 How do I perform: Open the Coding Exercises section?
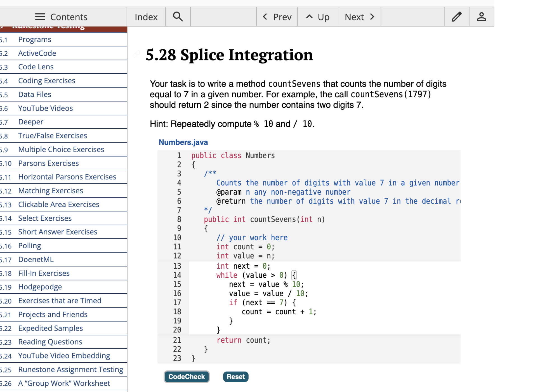click(47, 81)
